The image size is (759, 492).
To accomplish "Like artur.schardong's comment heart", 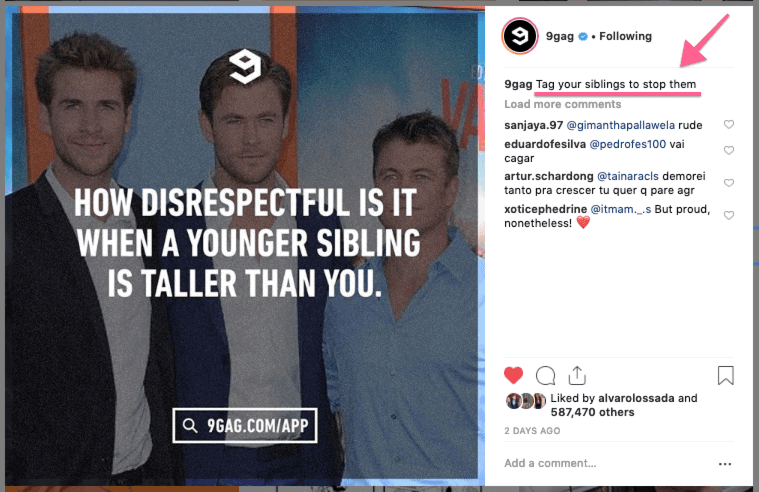I will (729, 183).
